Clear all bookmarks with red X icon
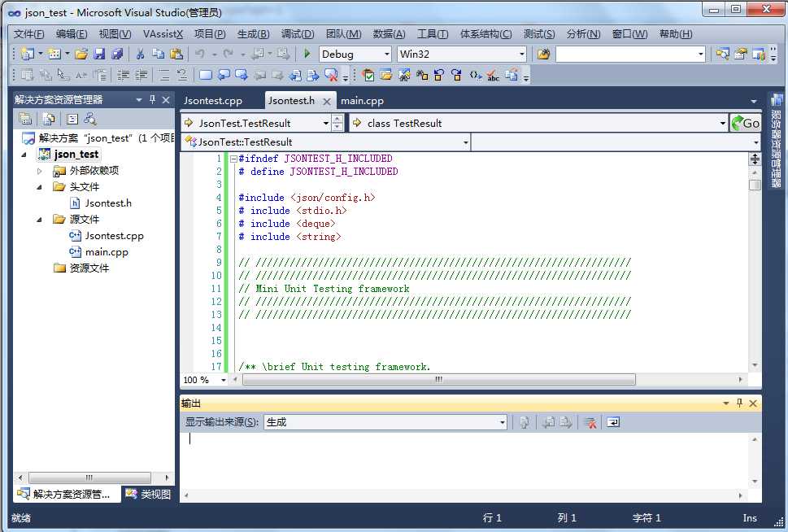This screenshot has height=532, width=788. (331, 76)
